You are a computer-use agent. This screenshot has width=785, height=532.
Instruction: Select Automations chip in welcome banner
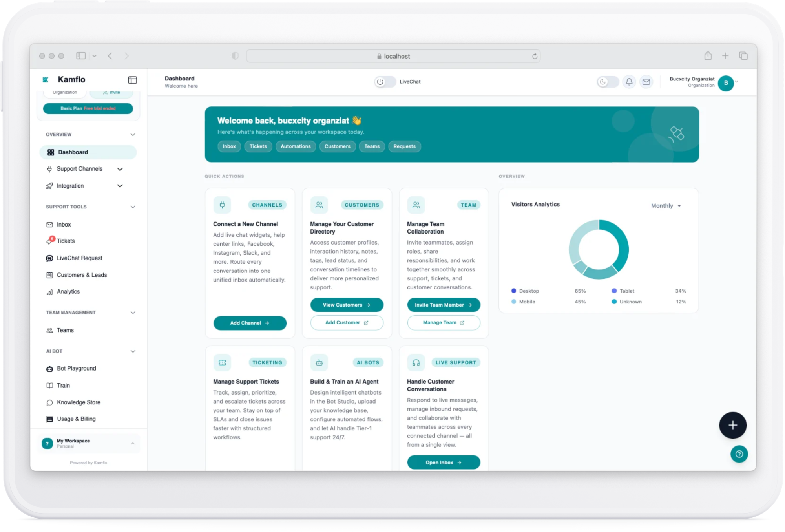(296, 146)
